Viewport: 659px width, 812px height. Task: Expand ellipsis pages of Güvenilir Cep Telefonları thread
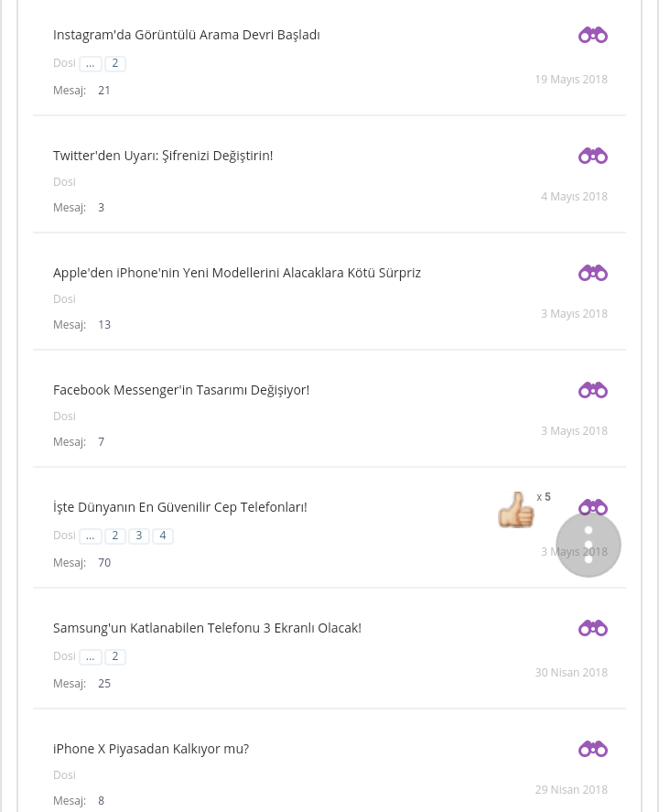[90, 536]
